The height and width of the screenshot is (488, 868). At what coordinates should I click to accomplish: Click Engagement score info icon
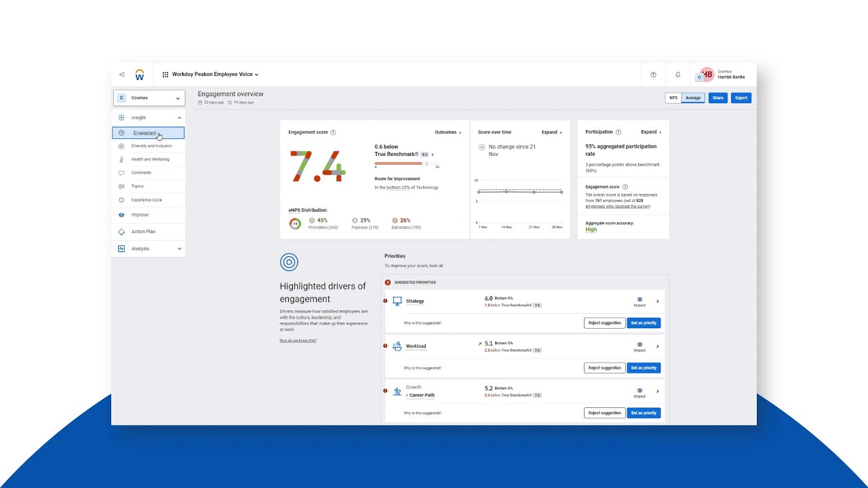point(333,133)
